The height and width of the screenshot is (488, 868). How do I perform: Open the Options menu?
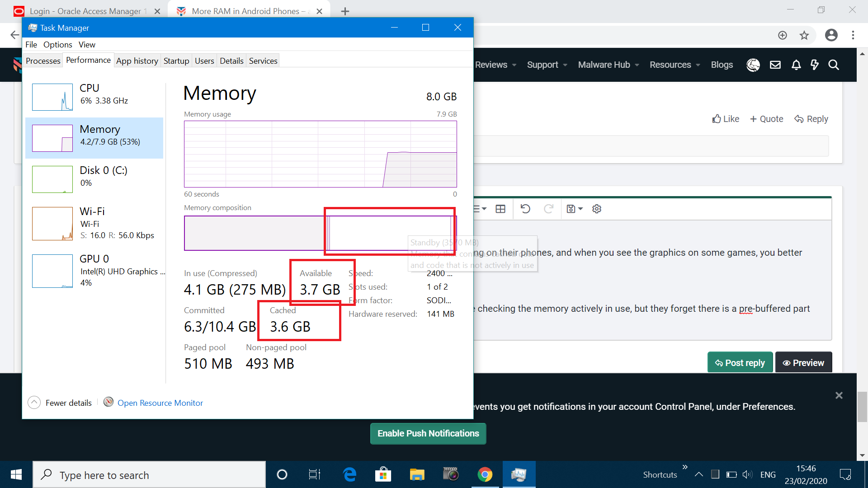coord(57,44)
